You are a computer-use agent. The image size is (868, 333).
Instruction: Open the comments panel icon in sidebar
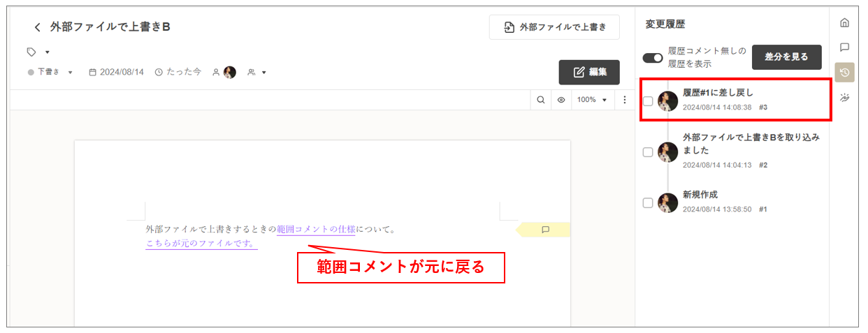pyautogui.click(x=844, y=47)
